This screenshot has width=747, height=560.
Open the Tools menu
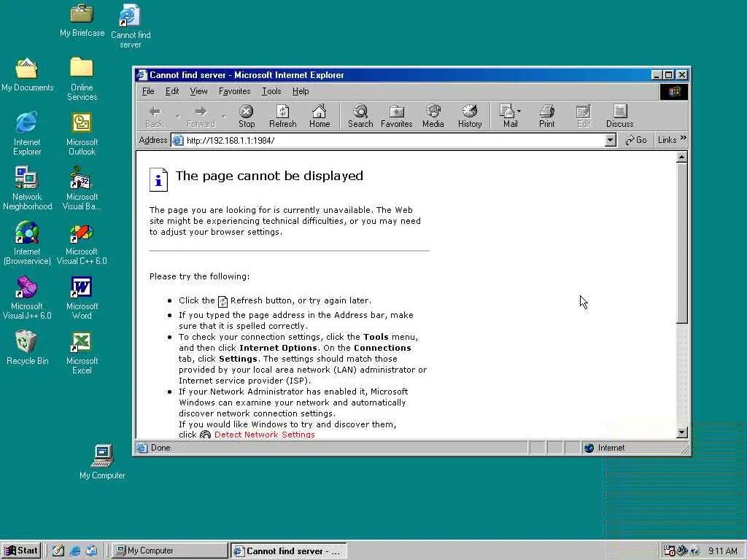click(x=271, y=91)
